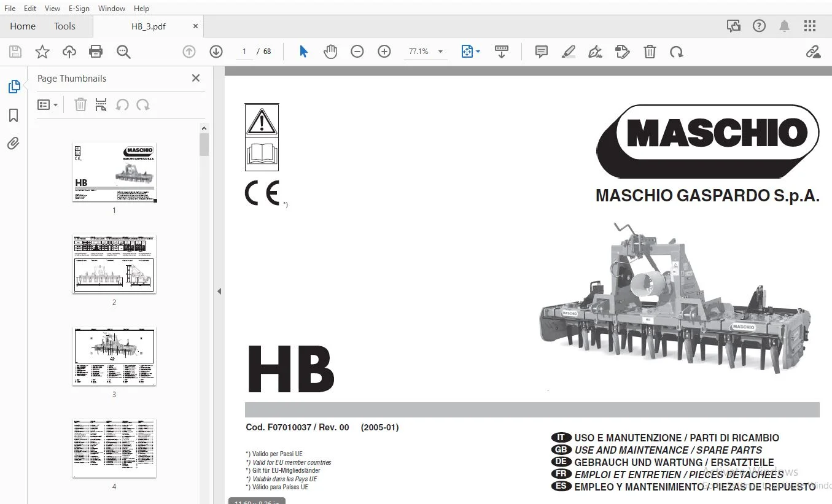Screen dimensions: 832x504
Task: Zoom in with the plus button
Action: tap(384, 52)
